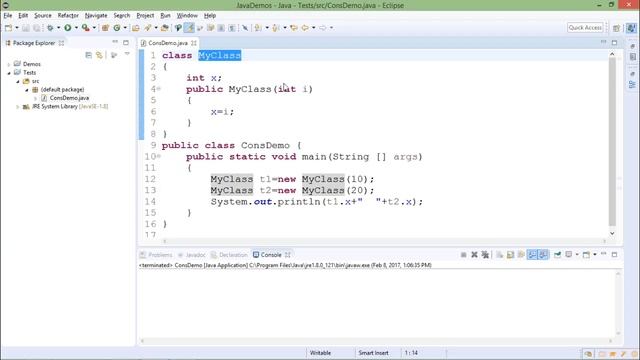Screen dimensions: 640x360
Task: Expand the Demos project node
Action: point(9,64)
